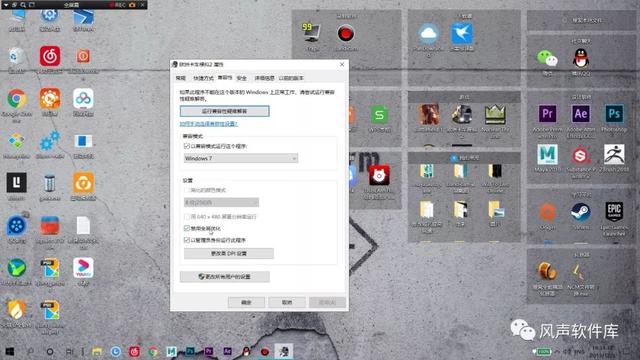Open the Fraps desktop icon
640x360 pixels.
pyautogui.click(x=312, y=33)
